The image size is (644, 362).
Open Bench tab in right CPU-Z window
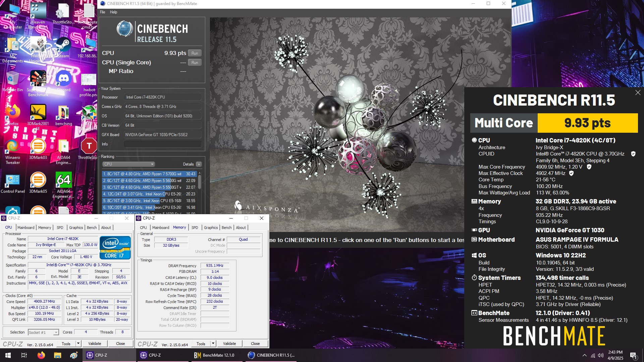227,228
